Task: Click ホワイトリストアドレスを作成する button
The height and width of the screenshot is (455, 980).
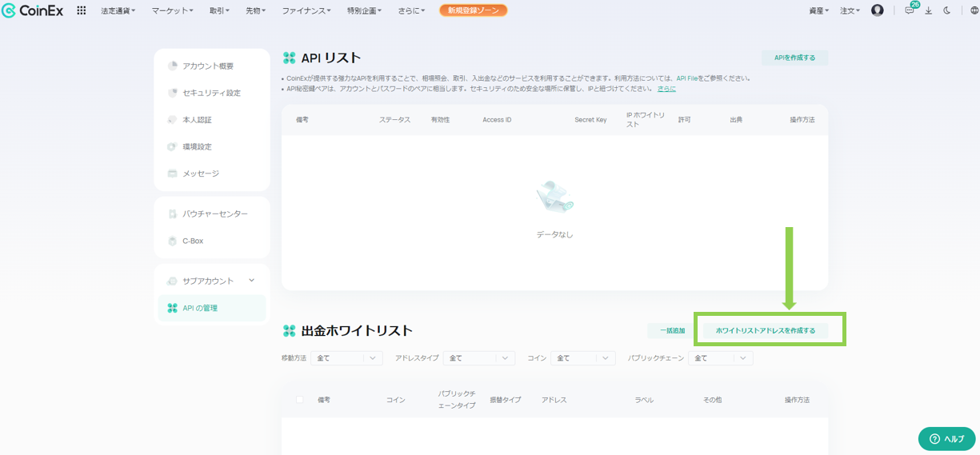Action: click(x=766, y=330)
